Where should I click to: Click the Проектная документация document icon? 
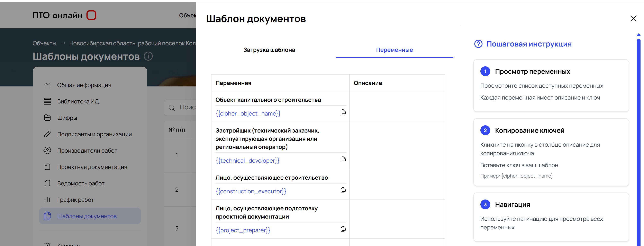pos(47,167)
